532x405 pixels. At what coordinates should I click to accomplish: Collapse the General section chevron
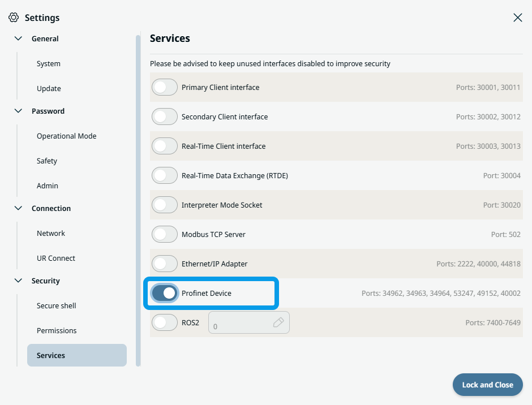19,39
